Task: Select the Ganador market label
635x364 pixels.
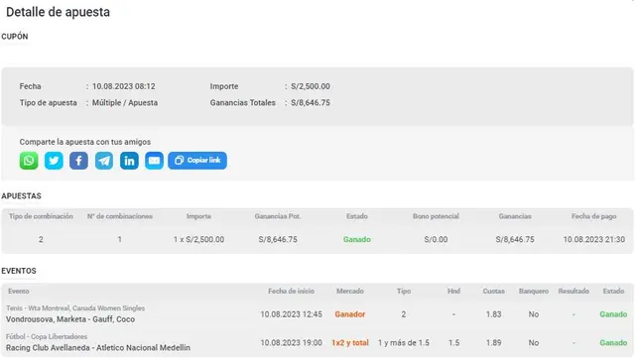Action: click(350, 314)
